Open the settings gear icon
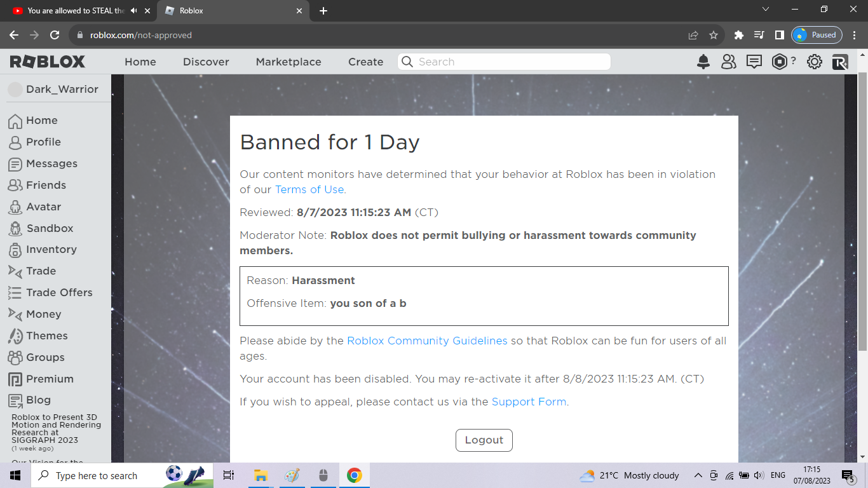The height and width of the screenshot is (488, 868). coord(814,62)
